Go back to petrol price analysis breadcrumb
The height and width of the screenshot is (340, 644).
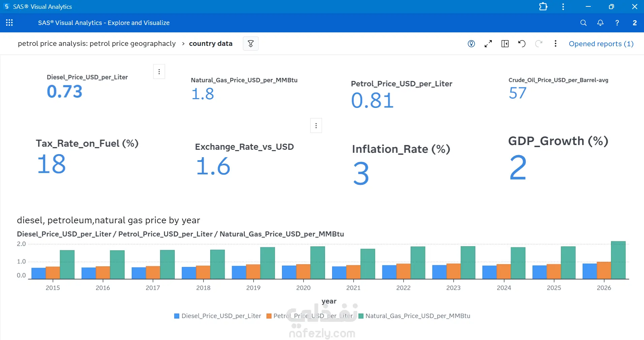pos(97,44)
